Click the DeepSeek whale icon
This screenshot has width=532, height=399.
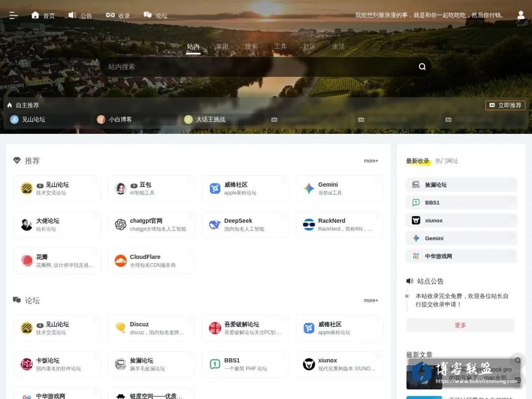[215, 225]
